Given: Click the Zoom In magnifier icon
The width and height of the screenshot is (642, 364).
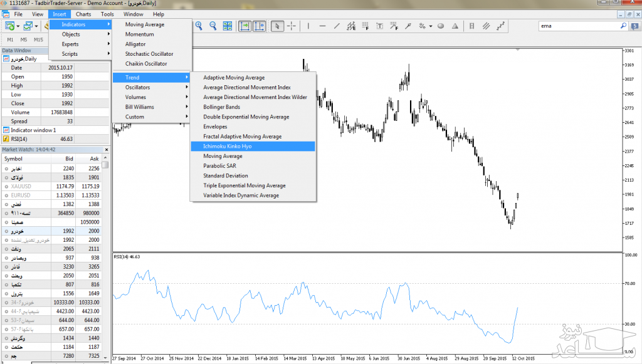Looking at the screenshot, I should pyautogui.click(x=199, y=26).
